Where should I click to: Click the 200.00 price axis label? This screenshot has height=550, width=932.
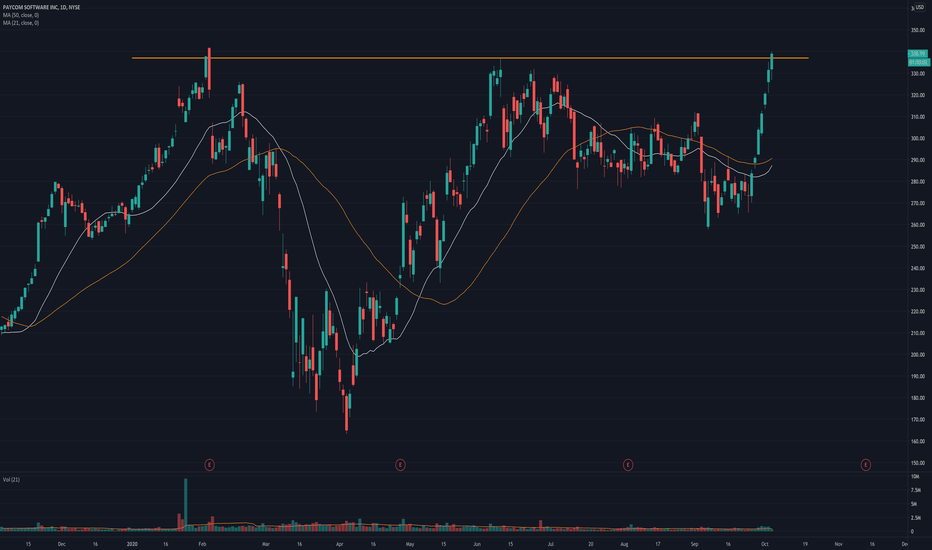(x=917, y=355)
